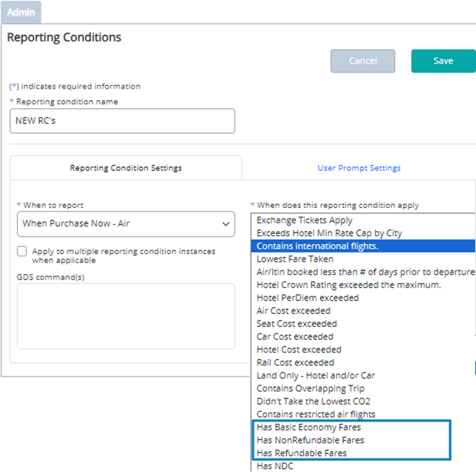The width and height of the screenshot is (476, 474).
Task: Select Exchange Tickets Apply option
Action: [363, 220]
